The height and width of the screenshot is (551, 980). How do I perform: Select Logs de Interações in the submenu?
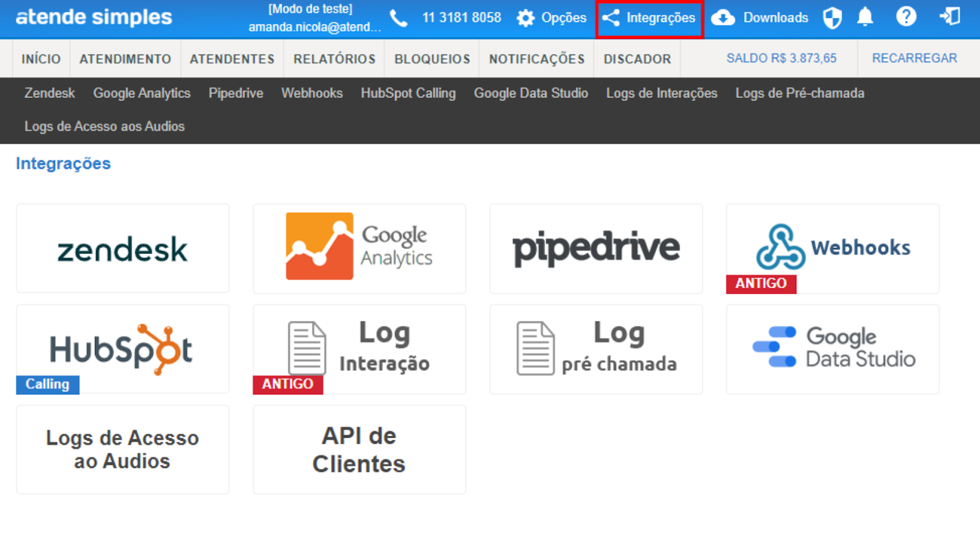click(661, 93)
